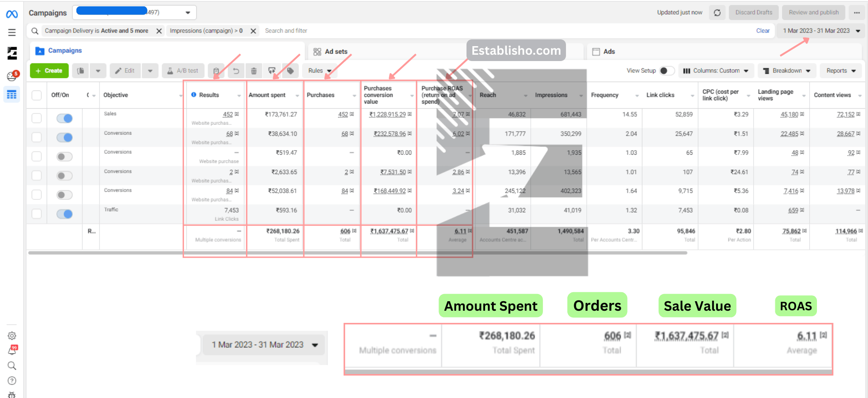
Task: Toggle off the Sales campaign switch
Action: tap(65, 118)
